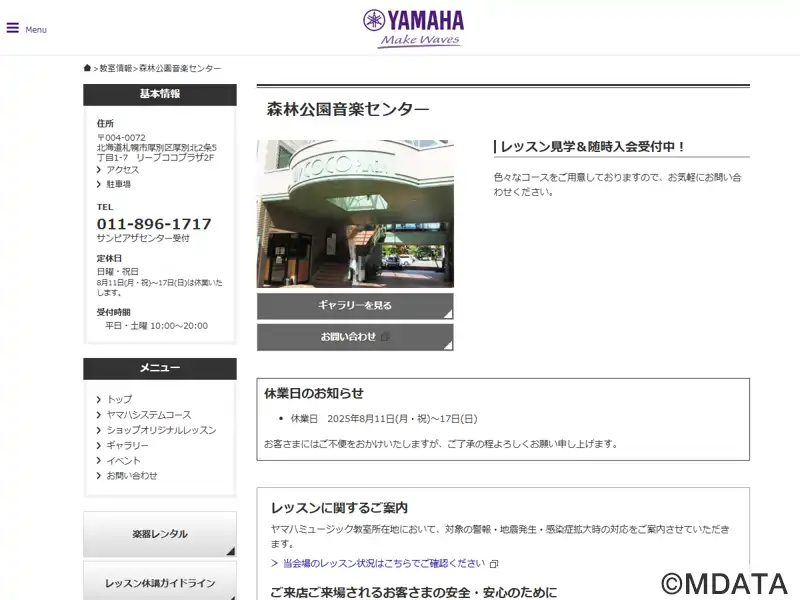Click the building entrance photo thumbnail
Screen dimensions: 800x600
[x=355, y=214]
